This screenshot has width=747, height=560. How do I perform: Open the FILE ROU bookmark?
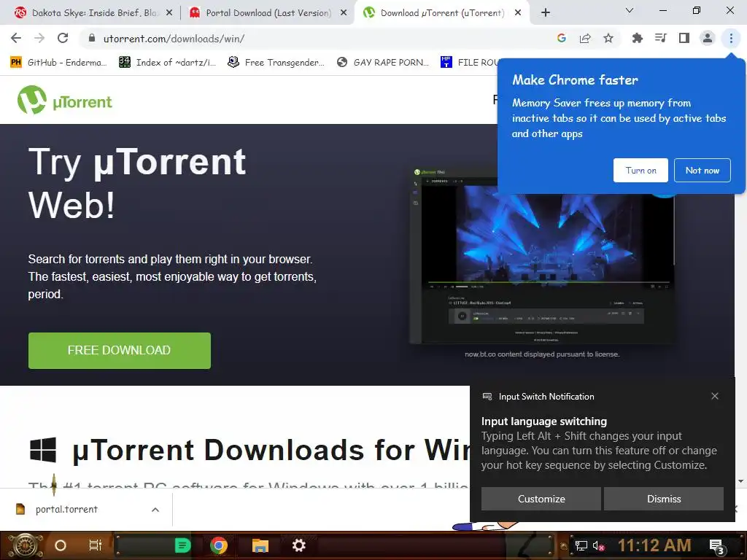[x=471, y=63]
